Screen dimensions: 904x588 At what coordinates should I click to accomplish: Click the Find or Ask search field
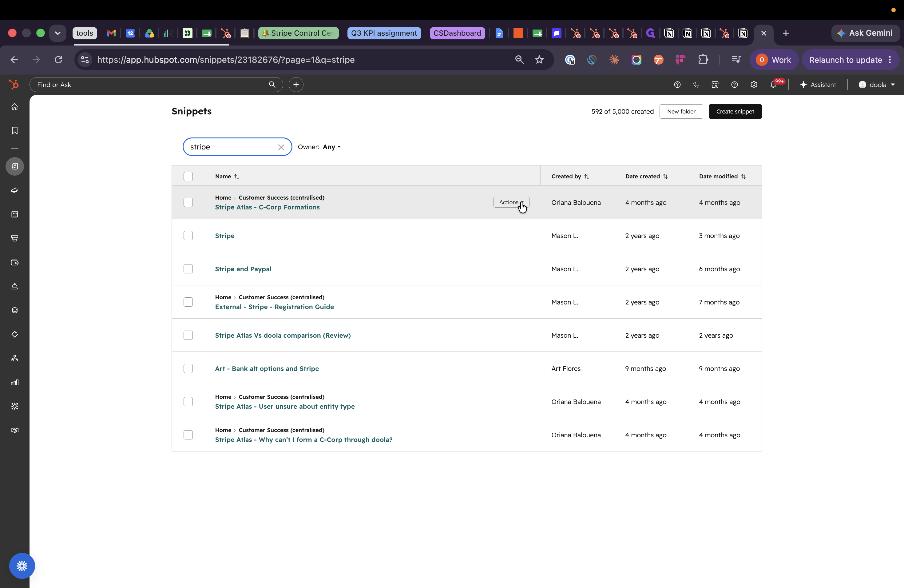156,84
